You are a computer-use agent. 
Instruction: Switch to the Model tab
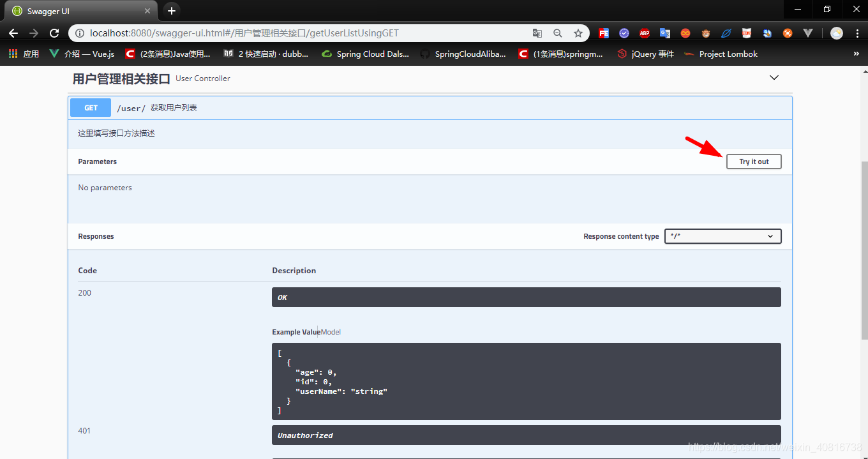click(331, 332)
